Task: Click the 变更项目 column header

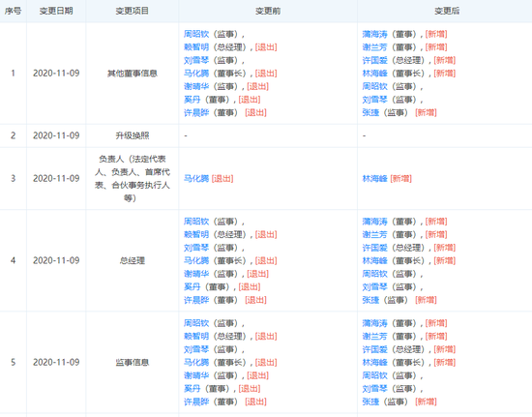Action: coord(132,11)
